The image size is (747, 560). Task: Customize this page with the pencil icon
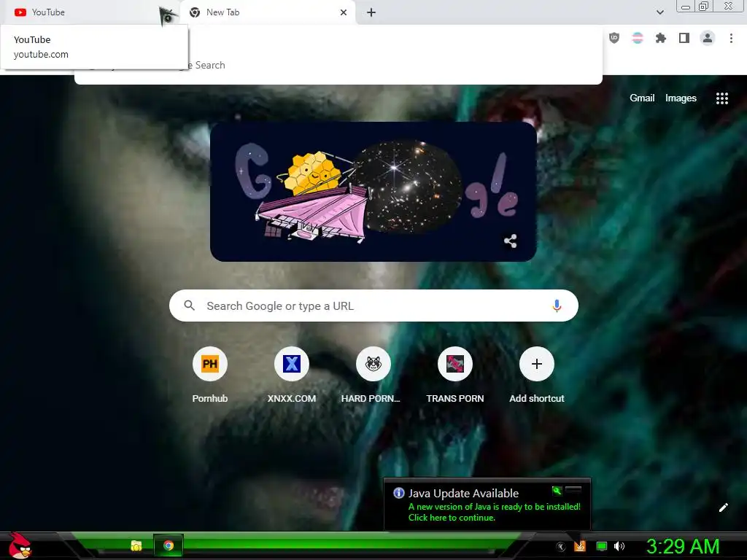723,507
